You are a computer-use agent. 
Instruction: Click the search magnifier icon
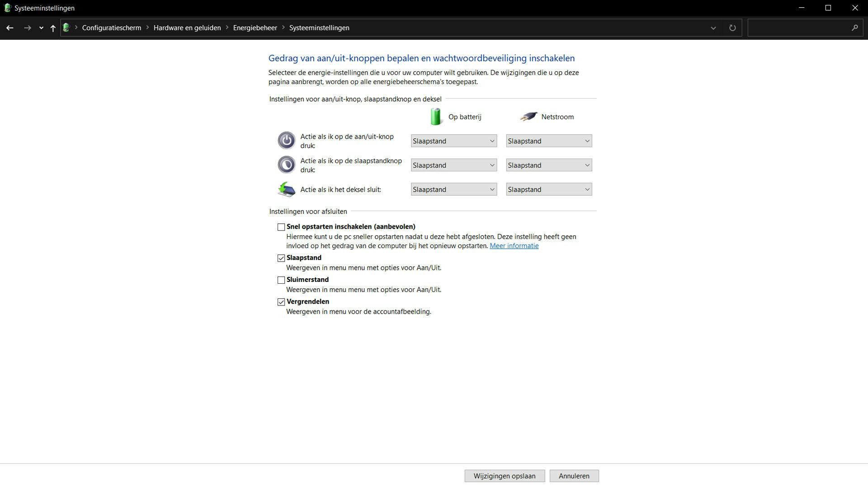point(854,28)
